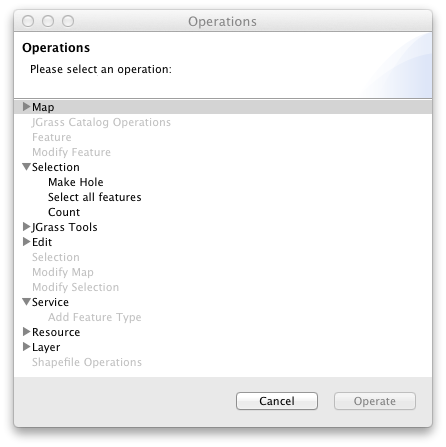Click the JGrass Tools label
The height and width of the screenshot is (447, 446).
pos(65,227)
